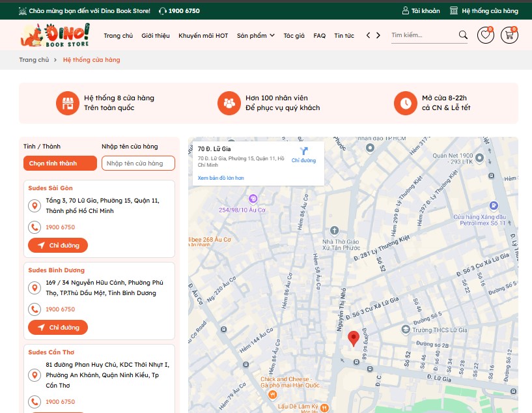Expand the Sản phẩm dropdown menu
The height and width of the screenshot is (413, 532).
255,36
